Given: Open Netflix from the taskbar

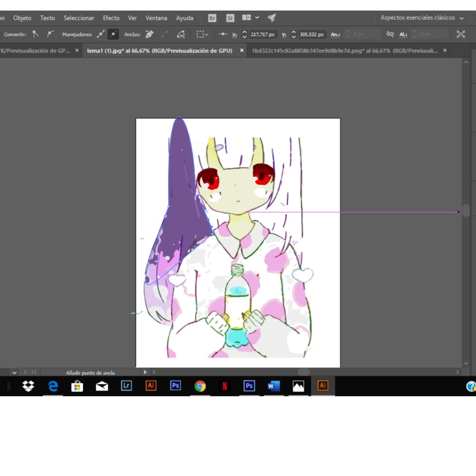Looking at the screenshot, I should click(x=225, y=386).
